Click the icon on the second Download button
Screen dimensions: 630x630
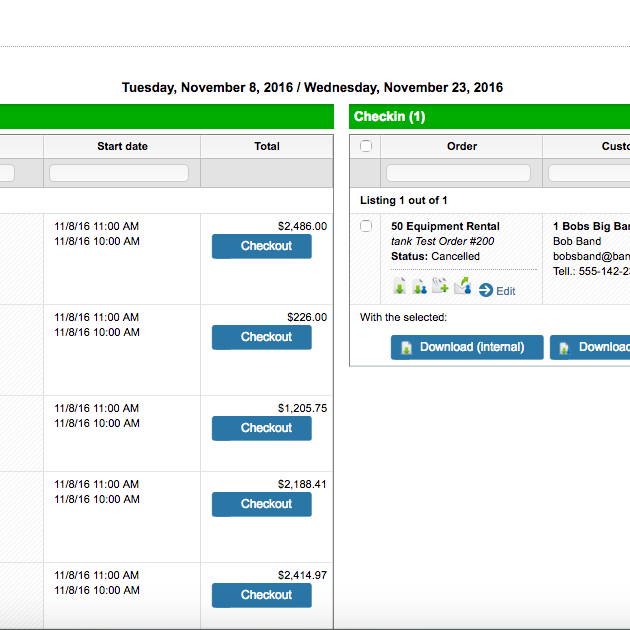(x=565, y=348)
